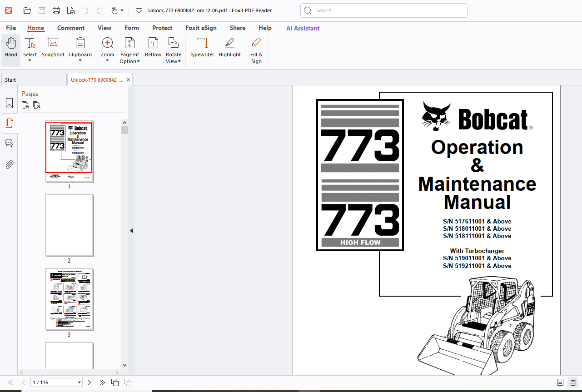
Task: Switch to the View ribbon tab
Action: 104,28
